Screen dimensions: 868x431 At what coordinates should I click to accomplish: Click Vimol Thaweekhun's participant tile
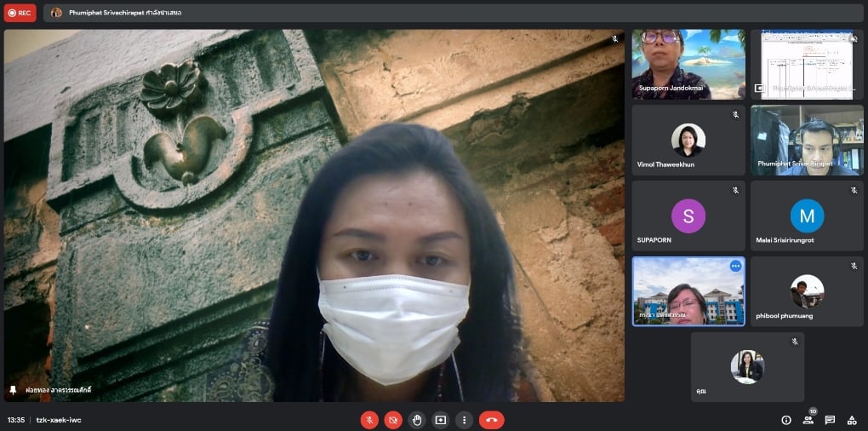688,141
